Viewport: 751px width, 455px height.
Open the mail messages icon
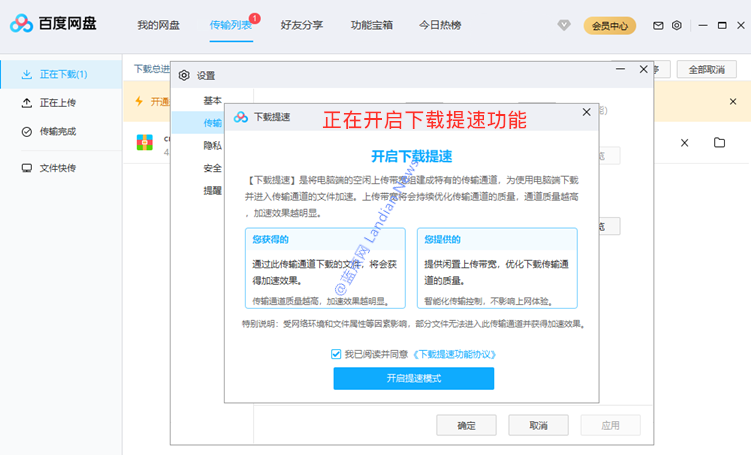(659, 25)
